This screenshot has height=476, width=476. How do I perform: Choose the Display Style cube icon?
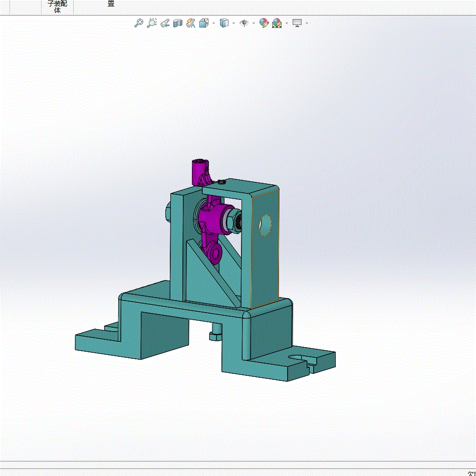tap(224, 23)
